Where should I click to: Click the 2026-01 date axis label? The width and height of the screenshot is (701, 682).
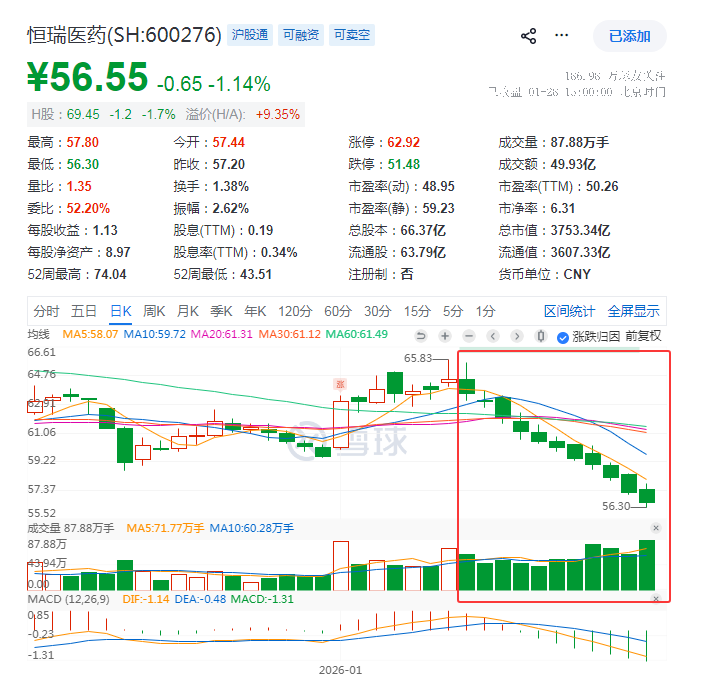click(x=340, y=670)
